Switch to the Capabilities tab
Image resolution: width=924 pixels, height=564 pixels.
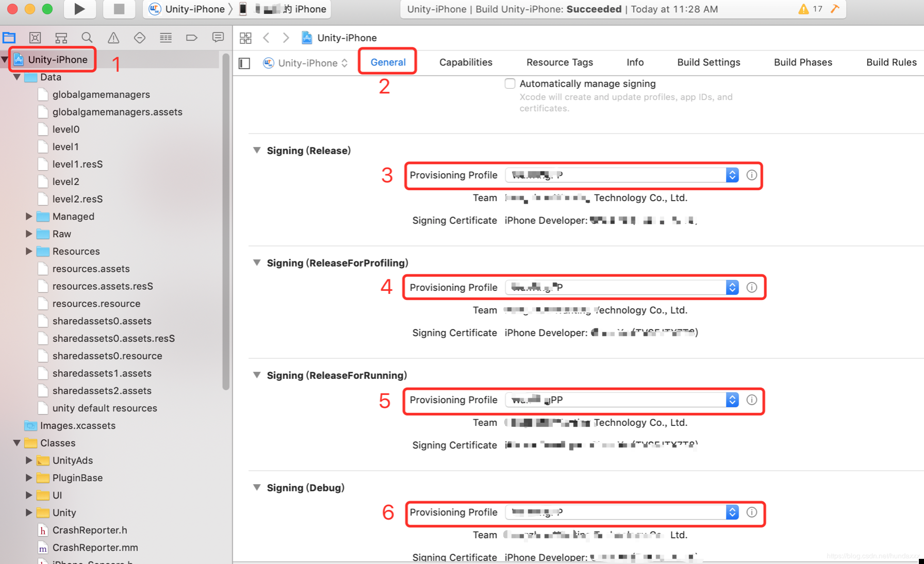tap(466, 62)
